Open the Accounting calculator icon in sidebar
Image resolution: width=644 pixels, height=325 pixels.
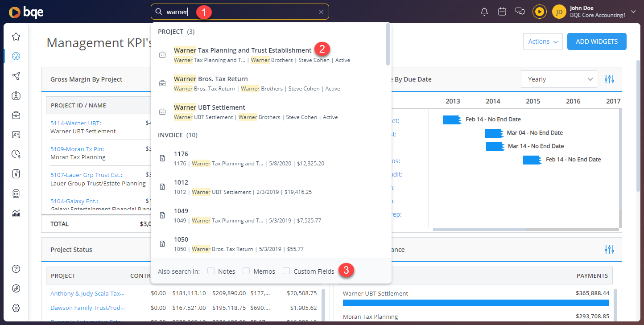tap(16, 193)
